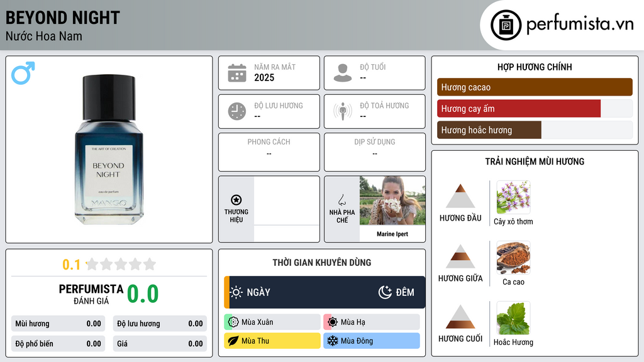Click the male gender symbol icon
The width and height of the screenshot is (644, 362).
[x=23, y=73]
